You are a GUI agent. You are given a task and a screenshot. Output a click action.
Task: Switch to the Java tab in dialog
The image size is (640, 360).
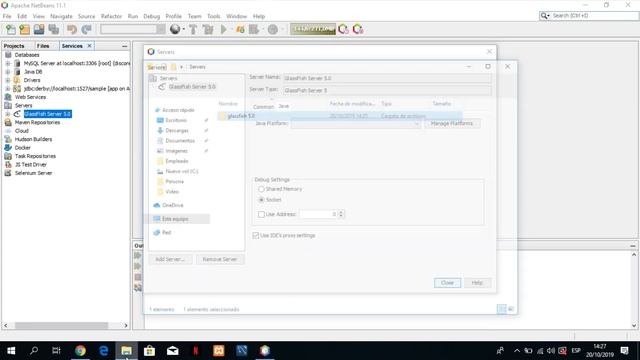[284, 106]
